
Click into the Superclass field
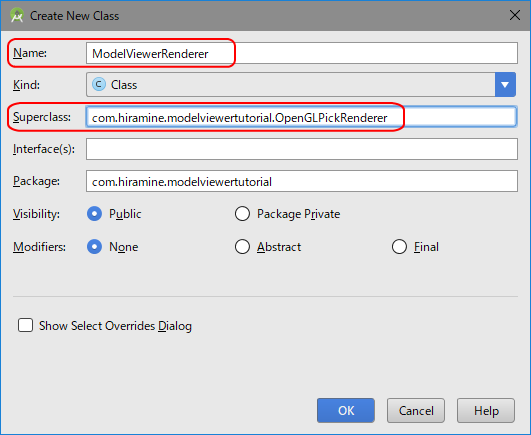(302, 117)
